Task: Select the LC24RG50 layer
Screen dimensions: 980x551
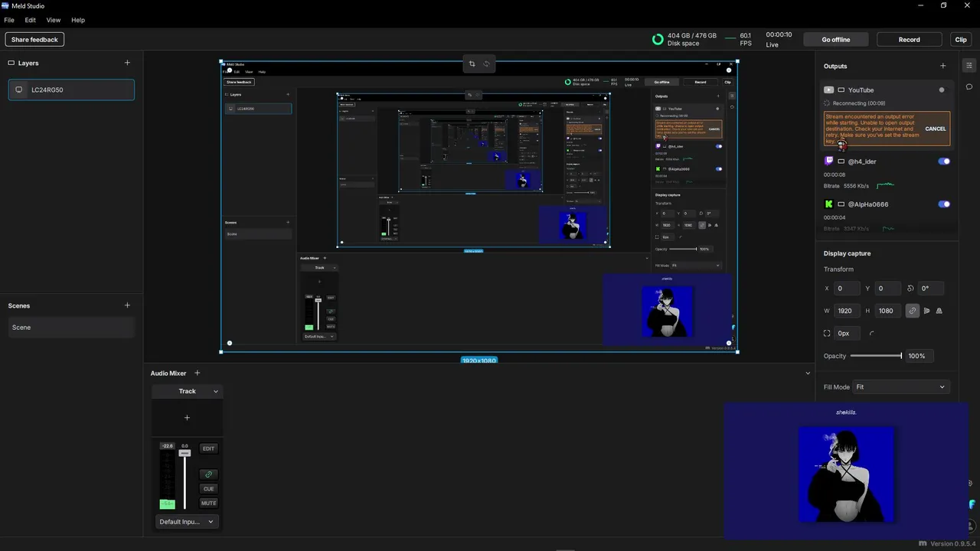Action: click(x=71, y=90)
